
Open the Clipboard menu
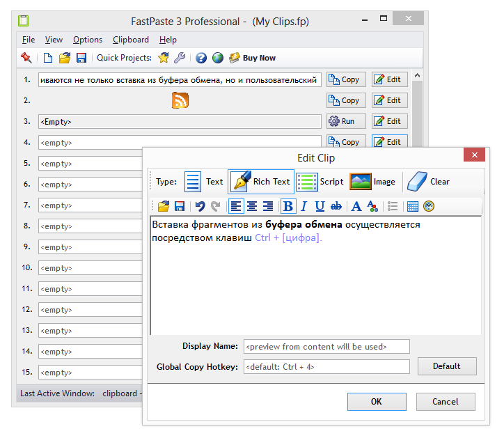[130, 40]
